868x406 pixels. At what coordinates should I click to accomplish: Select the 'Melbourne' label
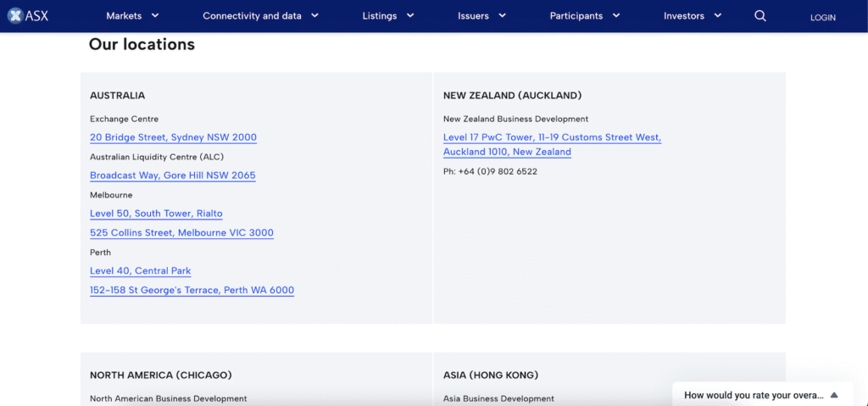[x=111, y=195]
